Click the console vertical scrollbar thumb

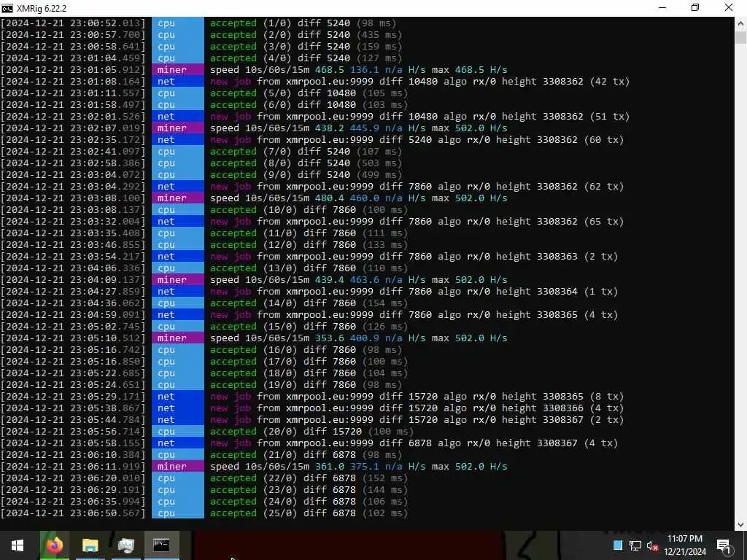(741, 37)
